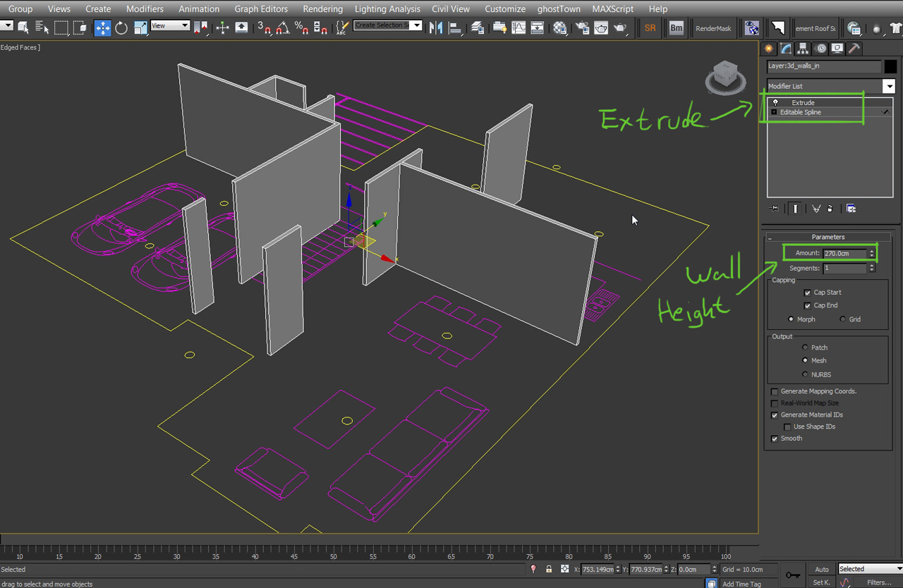Toggle Lock Selection padlock in status bar
Image resolution: width=903 pixels, height=588 pixels.
(x=549, y=570)
